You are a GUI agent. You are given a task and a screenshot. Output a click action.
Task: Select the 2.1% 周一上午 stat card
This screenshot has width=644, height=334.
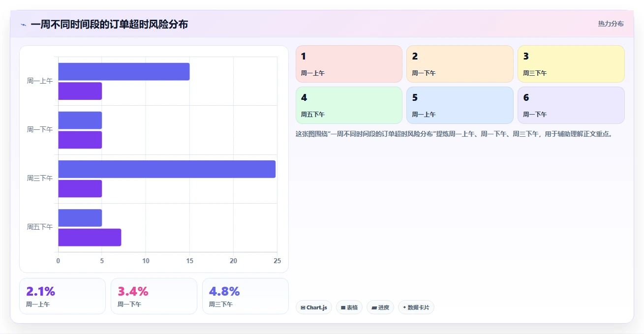click(62, 296)
